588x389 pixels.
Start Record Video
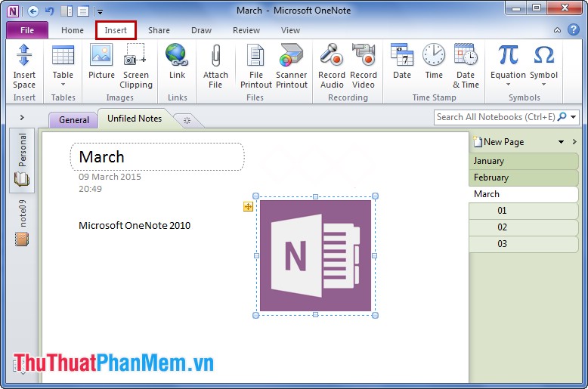click(x=364, y=66)
